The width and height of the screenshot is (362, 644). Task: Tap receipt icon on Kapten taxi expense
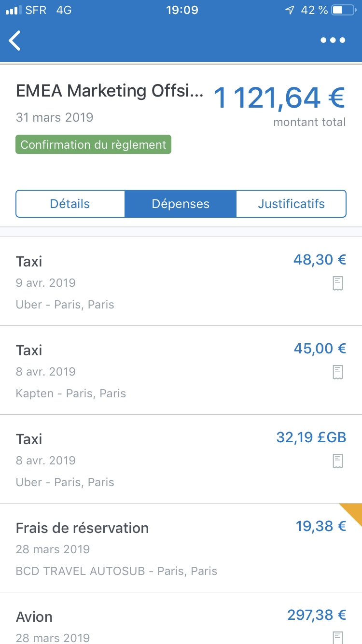(x=338, y=372)
